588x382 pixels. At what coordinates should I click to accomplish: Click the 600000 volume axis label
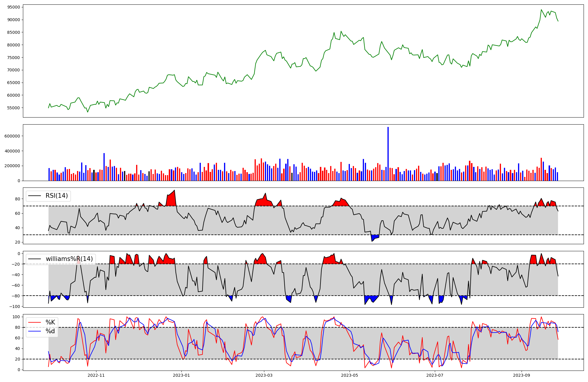(x=12, y=136)
